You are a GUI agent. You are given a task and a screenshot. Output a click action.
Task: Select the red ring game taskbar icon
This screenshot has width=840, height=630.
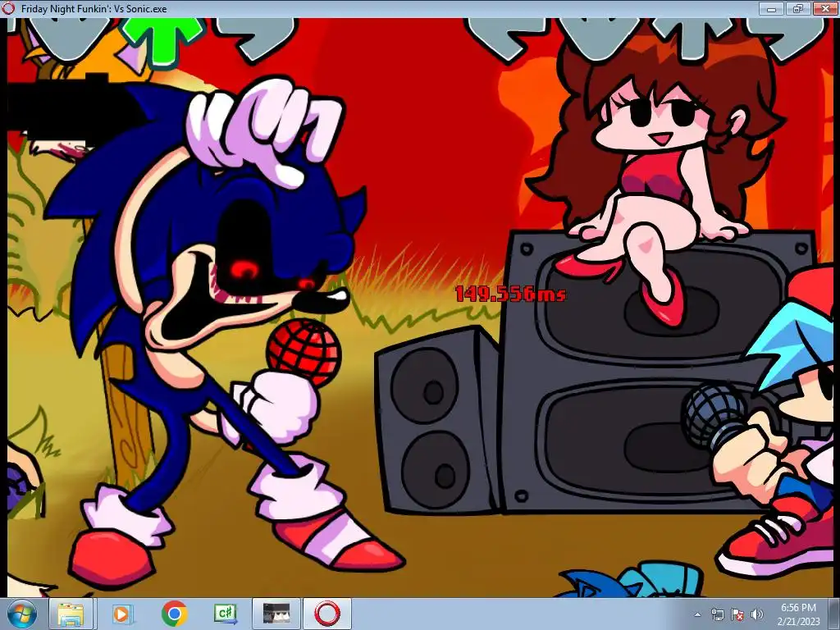click(327, 614)
